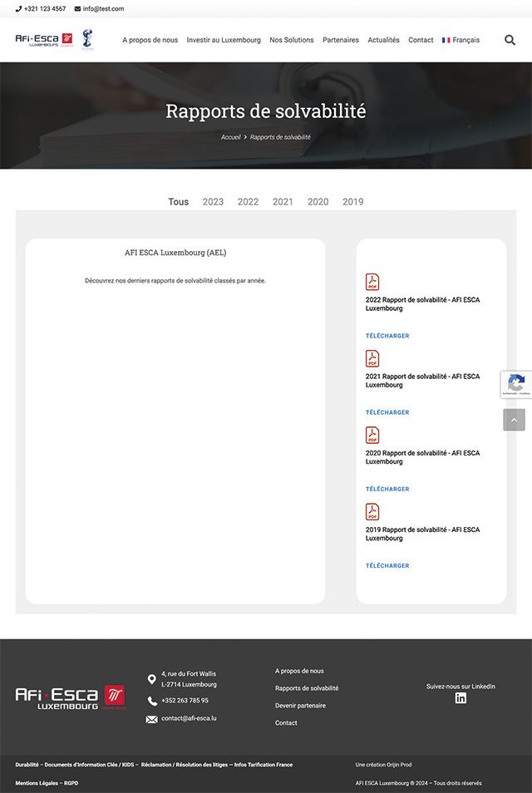
Task: Click the 4, rue du Fort Wallis address
Action: pos(189,679)
